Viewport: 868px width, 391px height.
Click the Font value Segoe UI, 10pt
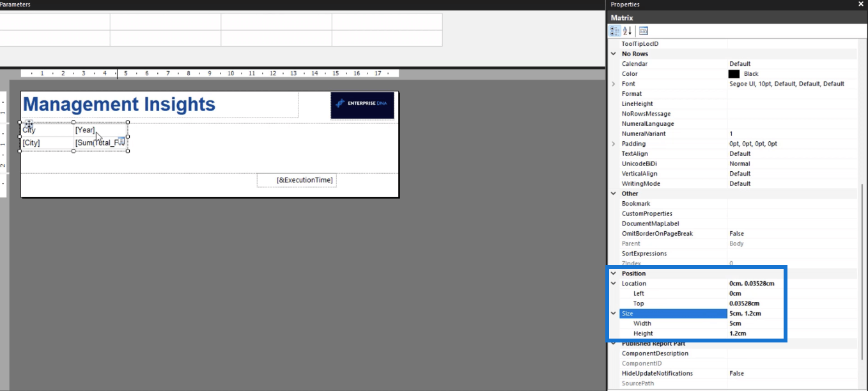pyautogui.click(x=787, y=84)
